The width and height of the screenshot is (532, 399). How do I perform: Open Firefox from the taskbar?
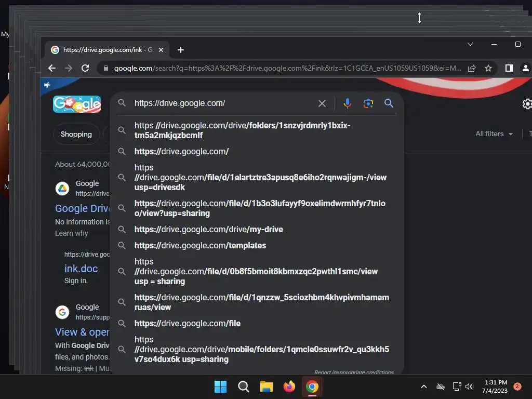289,387
